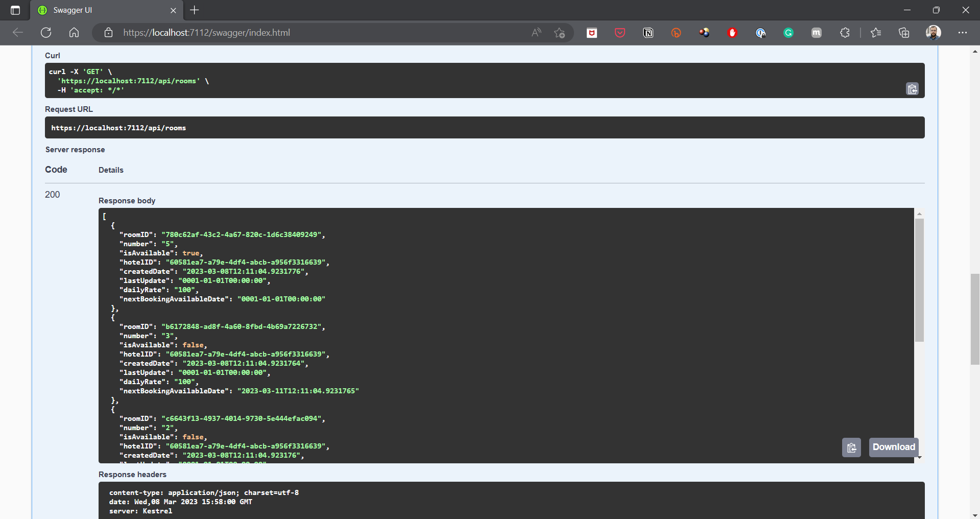Open the read aloud feature
Screen dimensions: 980x519
pos(536,33)
